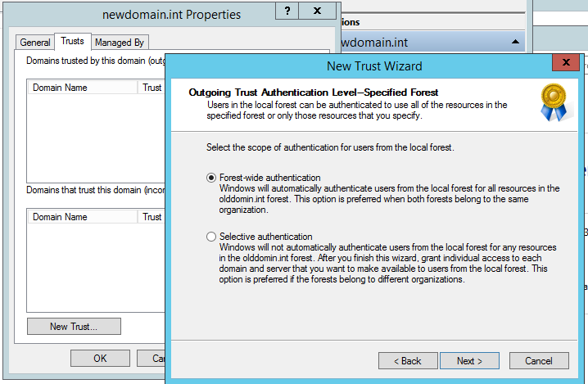Open the Managed By tab

pyautogui.click(x=120, y=43)
